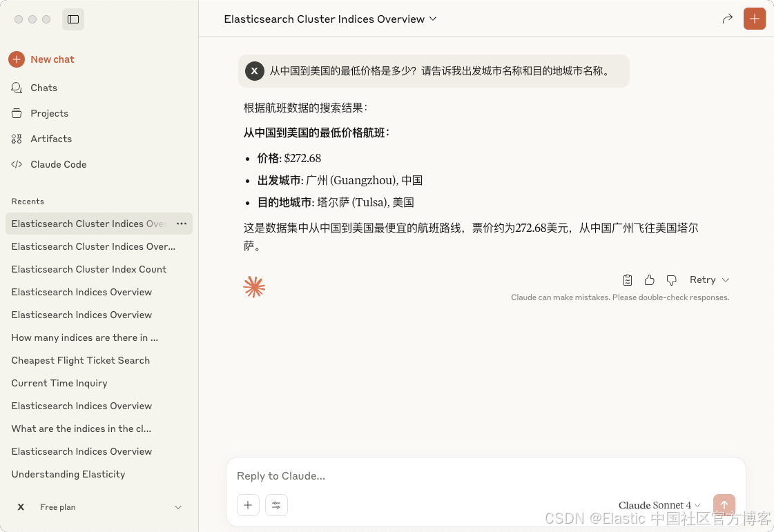774x532 pixels.
Task: Open Elasticsearch Cluster Index Count chat
Action: click(x=89, y=270)
